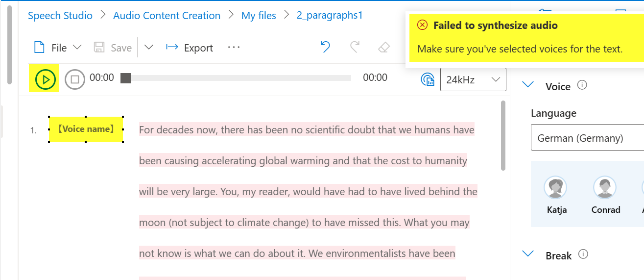Click the Export button

coord(190,48)
